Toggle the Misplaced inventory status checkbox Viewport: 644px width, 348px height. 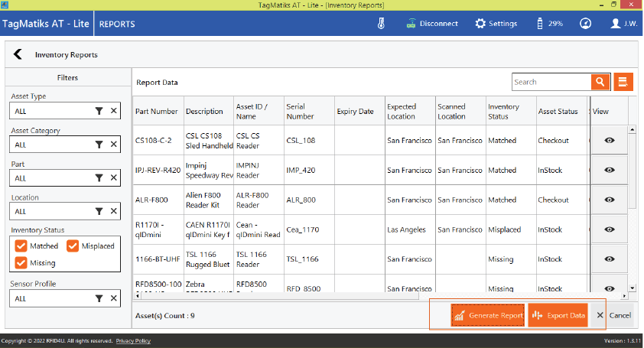(73, 246)
